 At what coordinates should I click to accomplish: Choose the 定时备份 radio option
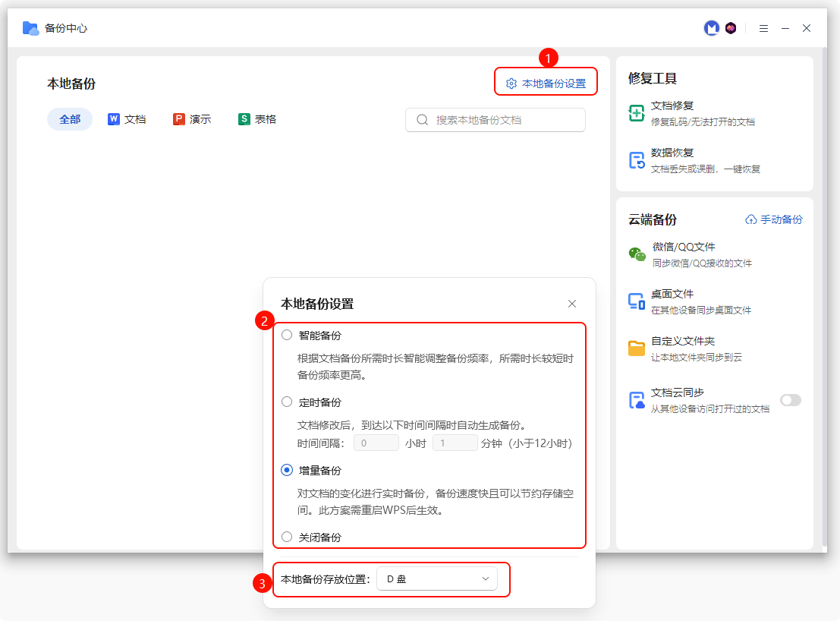click(287, 402)
